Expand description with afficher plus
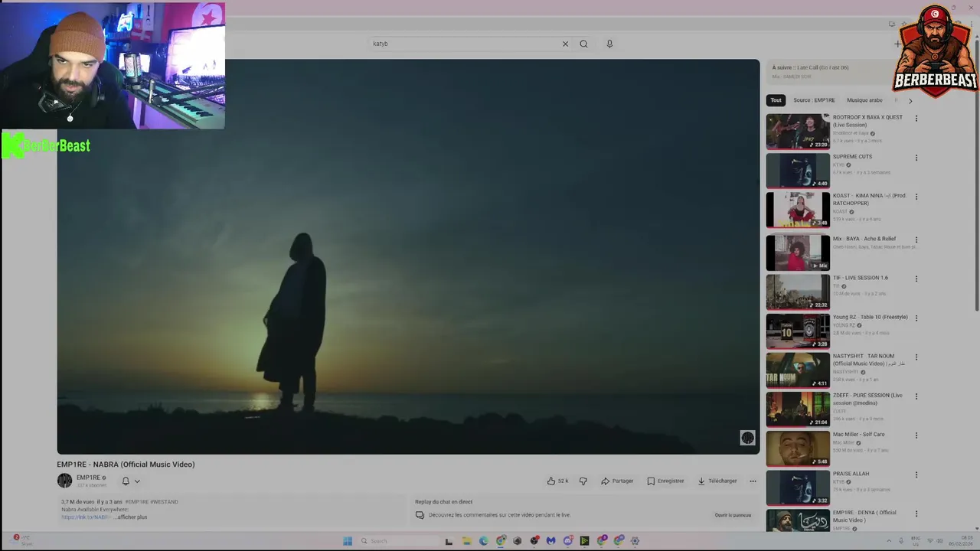980x551 pixels. coord(132,517)
